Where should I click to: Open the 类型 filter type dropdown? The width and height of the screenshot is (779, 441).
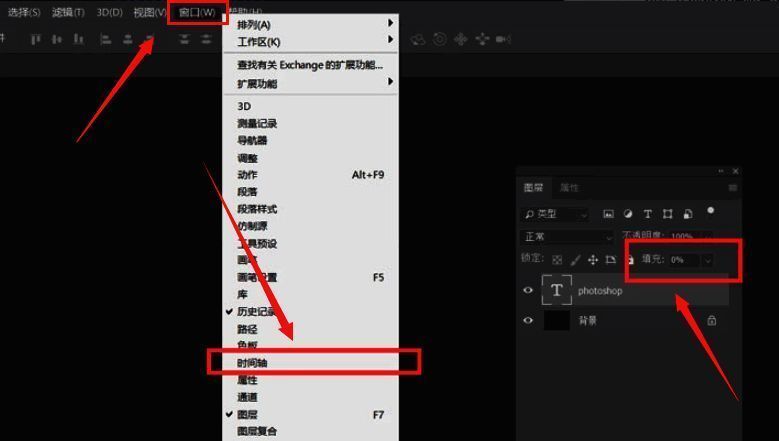coord(555,214)
